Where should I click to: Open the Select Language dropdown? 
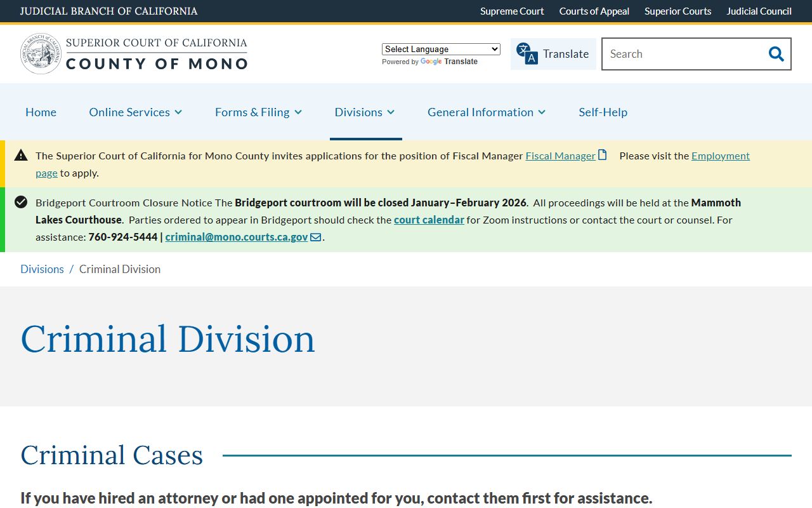pos(441,49)
